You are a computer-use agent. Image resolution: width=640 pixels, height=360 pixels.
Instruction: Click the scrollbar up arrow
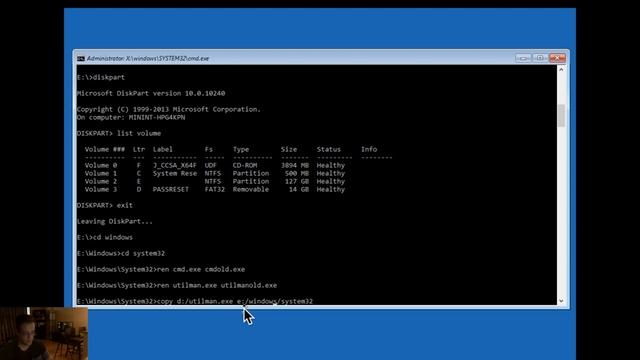pos(561,70)
